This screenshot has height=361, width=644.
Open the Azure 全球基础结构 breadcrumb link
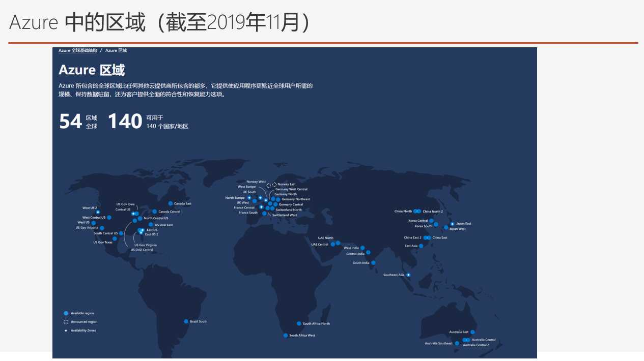click(x=77, y=50)
